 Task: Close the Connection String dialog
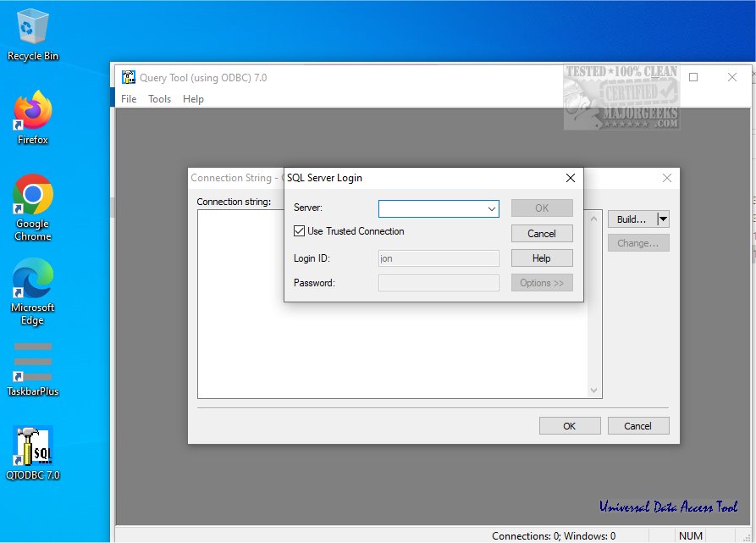coord(667,178)
